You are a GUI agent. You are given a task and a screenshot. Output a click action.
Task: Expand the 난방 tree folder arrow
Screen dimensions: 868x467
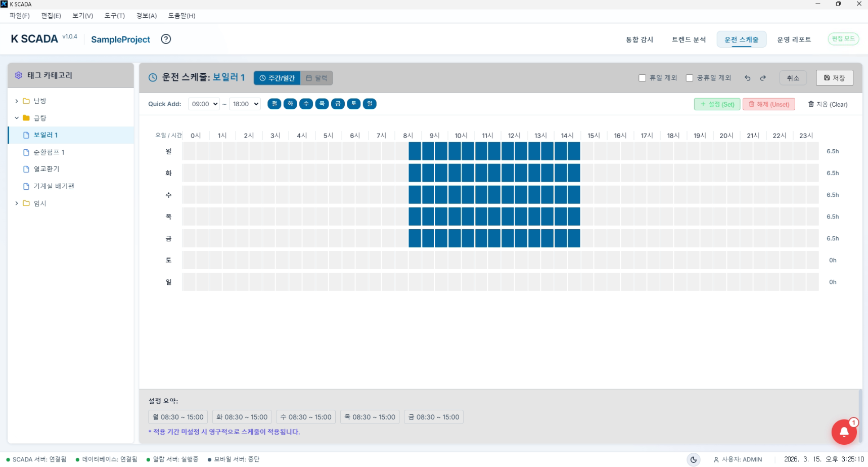(x=17, y=101)
